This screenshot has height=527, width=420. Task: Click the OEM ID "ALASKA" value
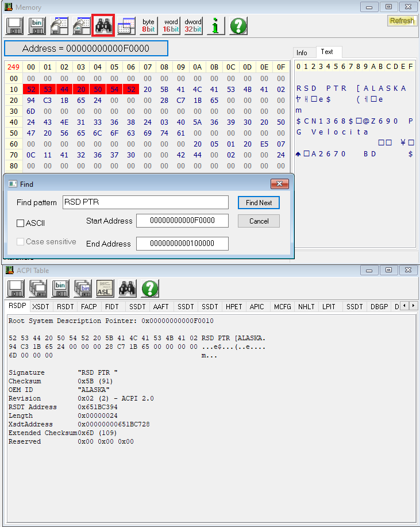pyautogui.click(x=94, y=390)
